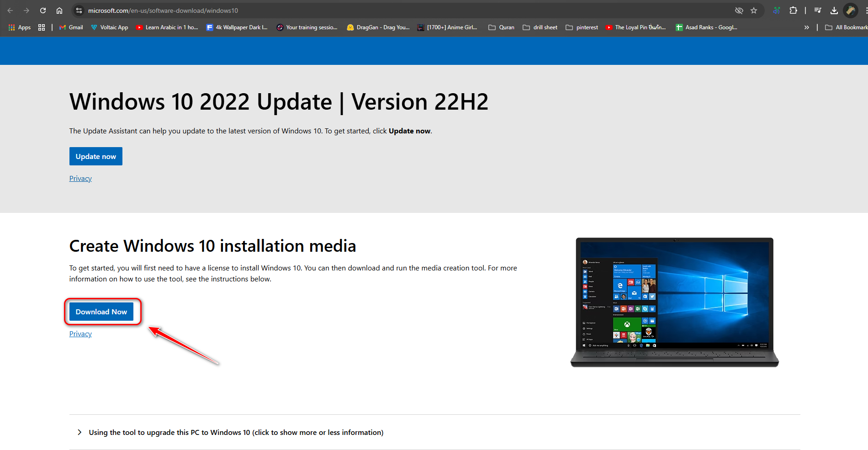Open the browser home page
Viewport: 868px width, 450px height.
(x=59, y=11)
